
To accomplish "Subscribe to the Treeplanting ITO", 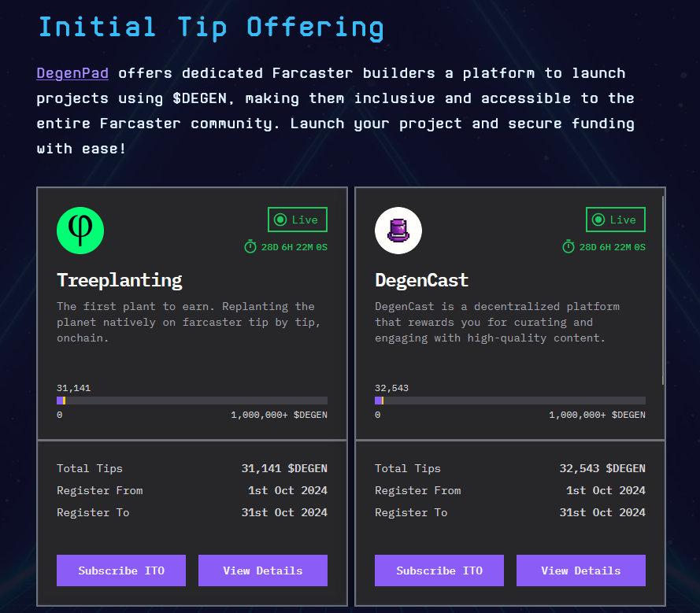I will click(121, 571).
